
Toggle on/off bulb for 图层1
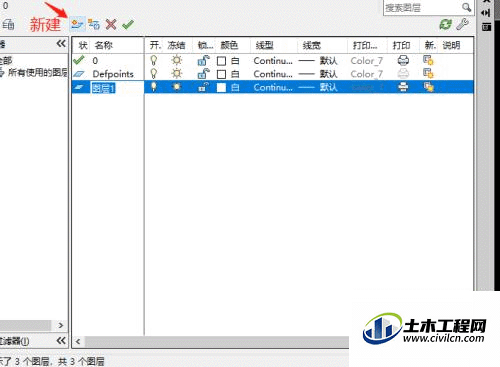pos(154,87)
